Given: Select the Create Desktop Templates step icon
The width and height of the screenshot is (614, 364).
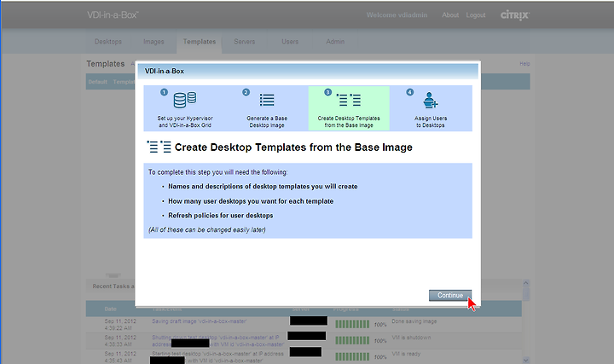Looking at the screenshot, I should point(349,100).
